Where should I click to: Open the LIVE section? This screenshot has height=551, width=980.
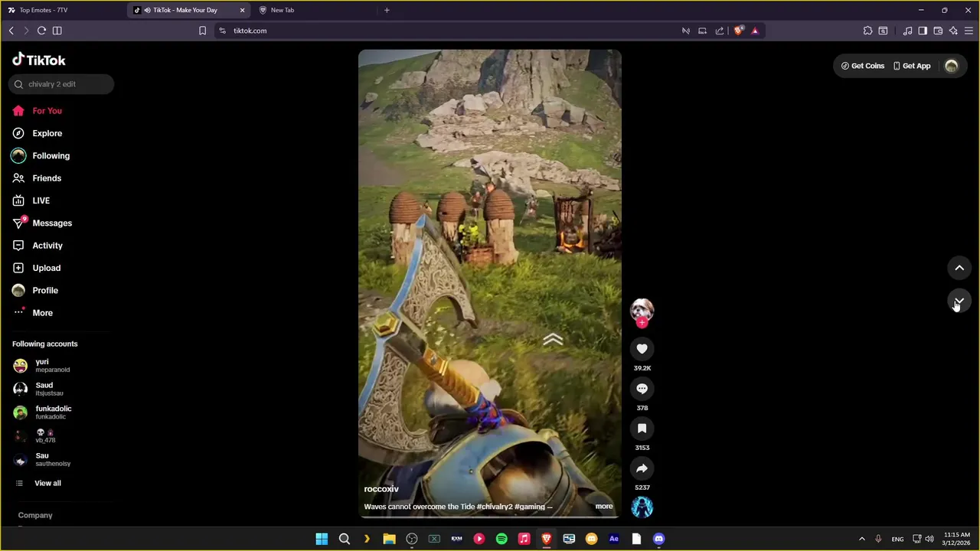(31, 201)
